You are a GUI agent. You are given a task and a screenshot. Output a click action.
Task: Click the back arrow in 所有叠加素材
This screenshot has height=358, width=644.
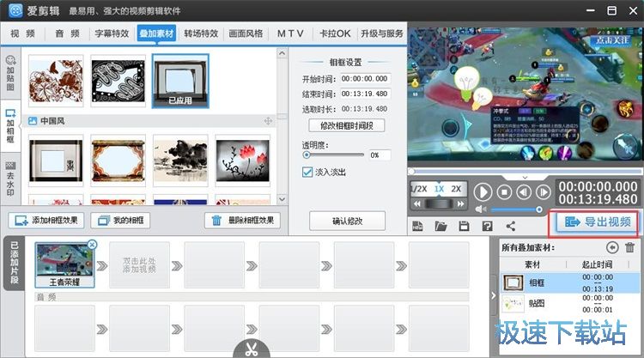click(x=612, y=247)
